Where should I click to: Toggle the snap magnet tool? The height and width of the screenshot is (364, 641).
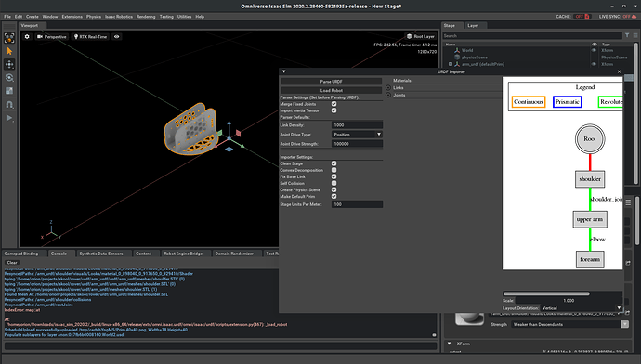tap(9, 105)
